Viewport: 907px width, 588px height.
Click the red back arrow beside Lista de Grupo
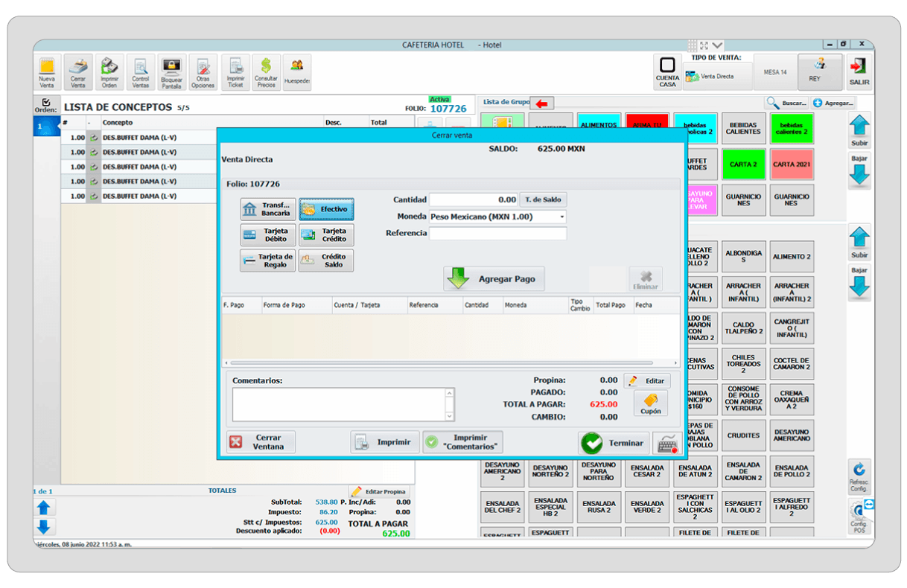click(x=541, y=103)
